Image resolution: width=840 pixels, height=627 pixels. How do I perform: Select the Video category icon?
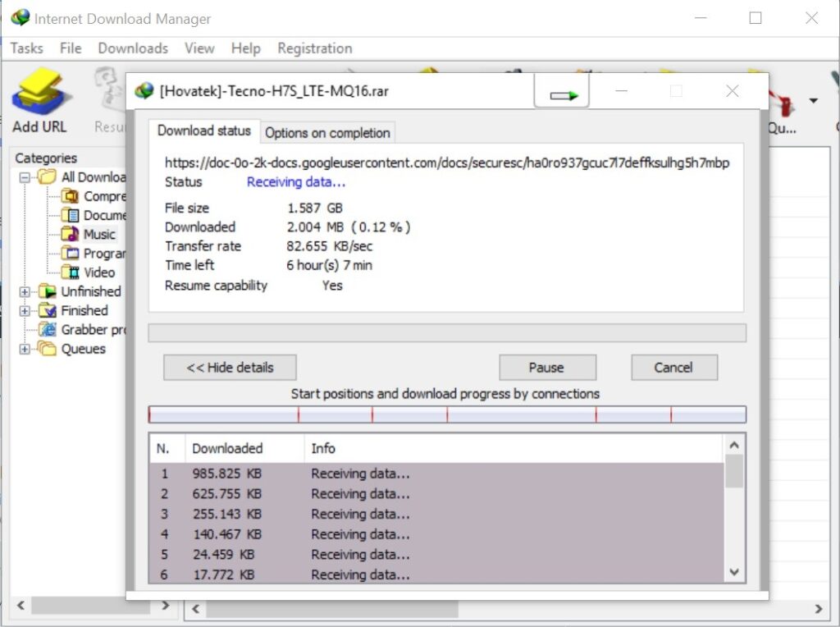coord(72,272)
